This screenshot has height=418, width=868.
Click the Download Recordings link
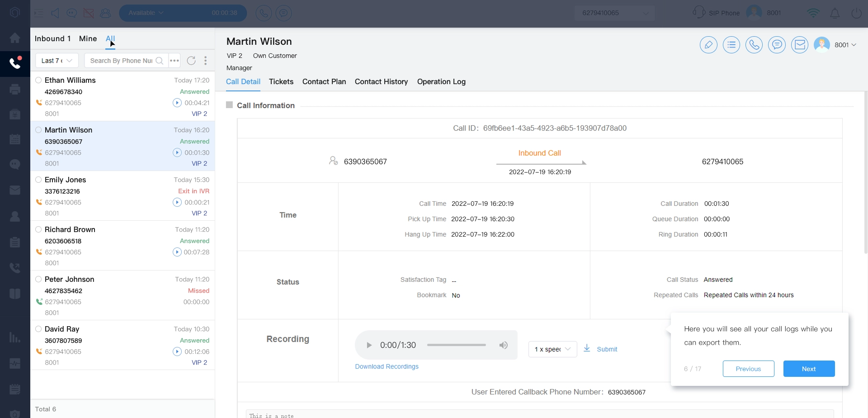coord(387,366)
